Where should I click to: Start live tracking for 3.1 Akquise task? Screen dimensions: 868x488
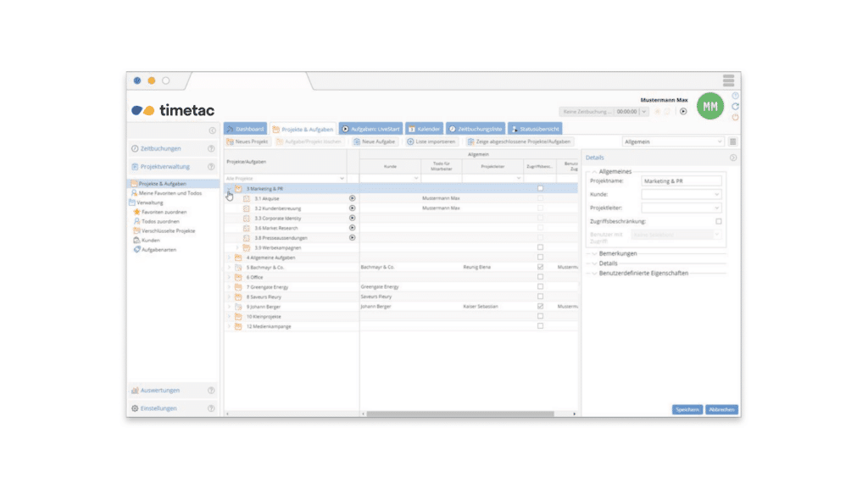pyautogui.click(x=352, y=198)
